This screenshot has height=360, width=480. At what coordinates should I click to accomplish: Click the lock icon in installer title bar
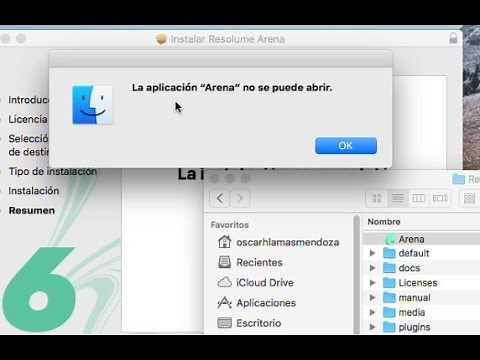(x=453, y=38)
